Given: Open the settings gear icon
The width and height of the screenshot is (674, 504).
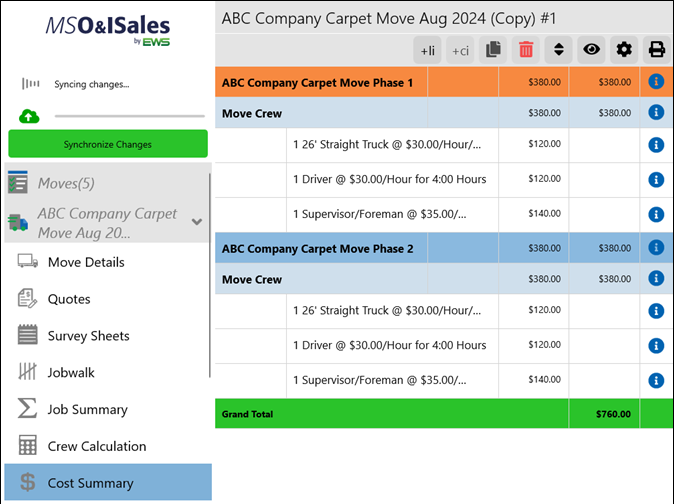Looking at the screenshot, I should tap(624, 49).
